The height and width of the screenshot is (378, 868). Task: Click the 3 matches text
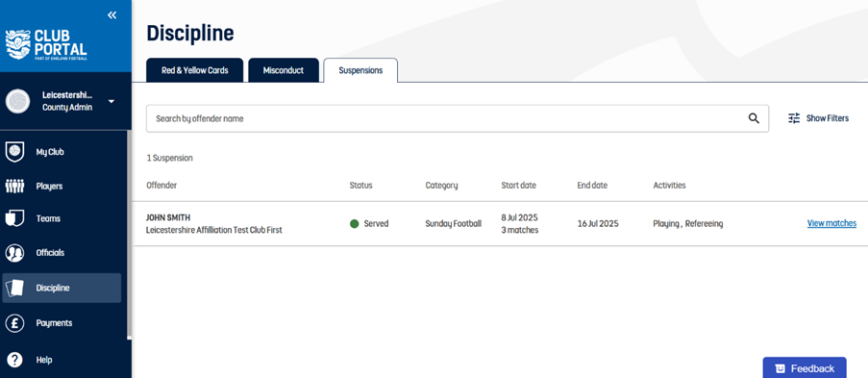tap(520, 230)
